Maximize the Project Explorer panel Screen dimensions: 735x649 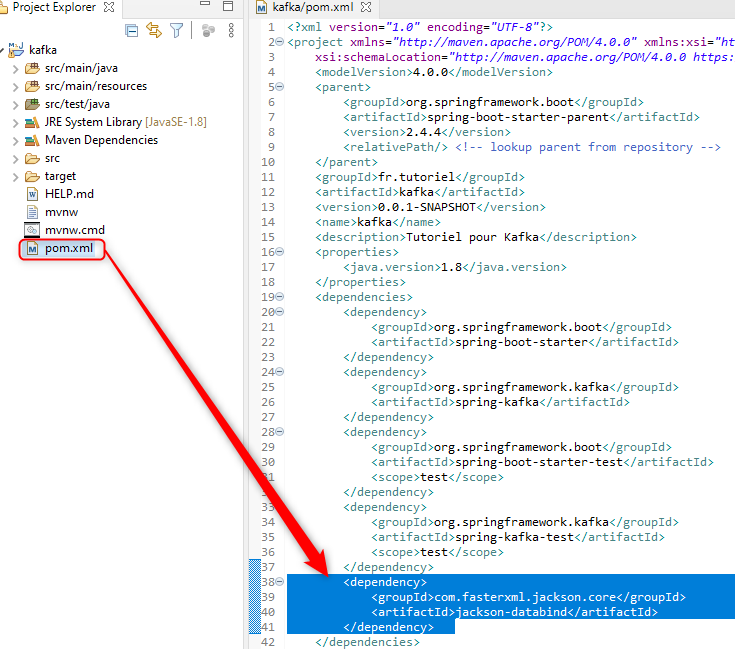(x=228, y=8)
